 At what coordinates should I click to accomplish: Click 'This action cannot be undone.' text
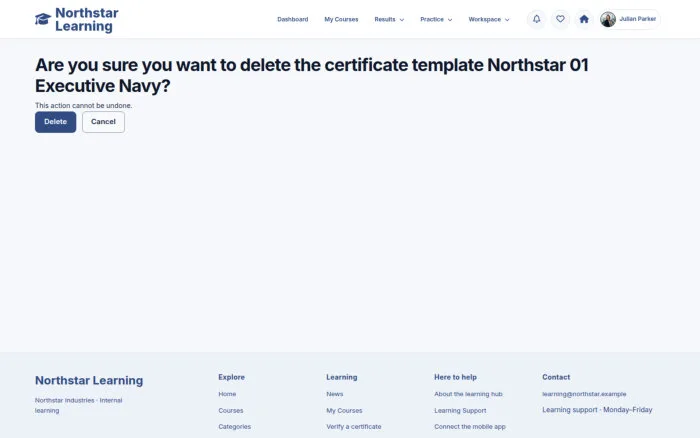(83, 105)
